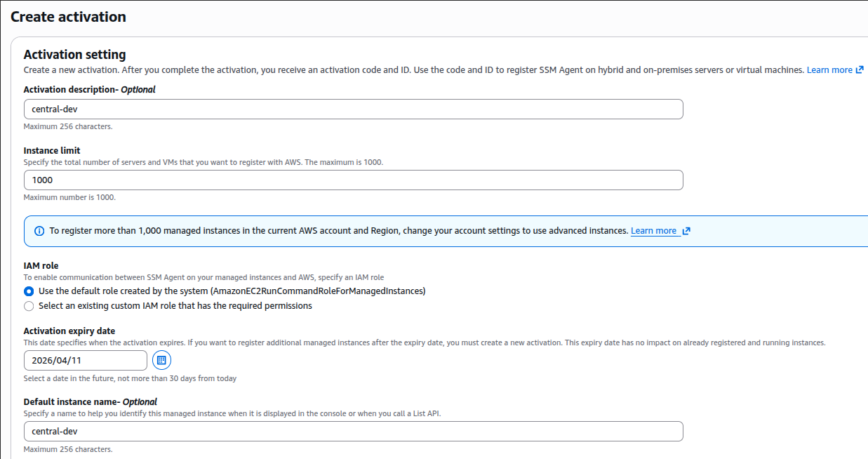
Task: Click external link icon beside top Learn more
Action: 860,70
